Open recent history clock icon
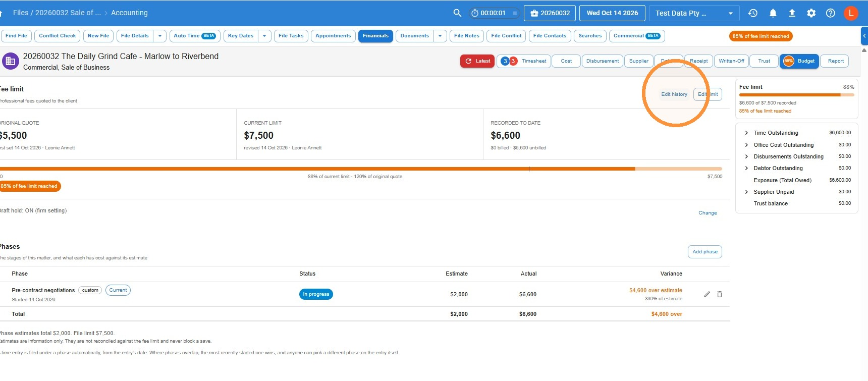868x381 pixels. pyautogui.click(x=752, y=13)
